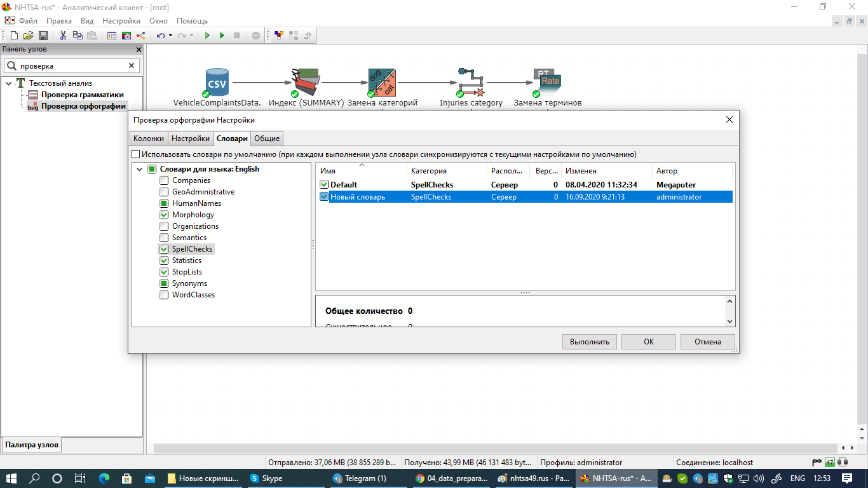Close the Панель узлов panel

[x=139, y=50]
